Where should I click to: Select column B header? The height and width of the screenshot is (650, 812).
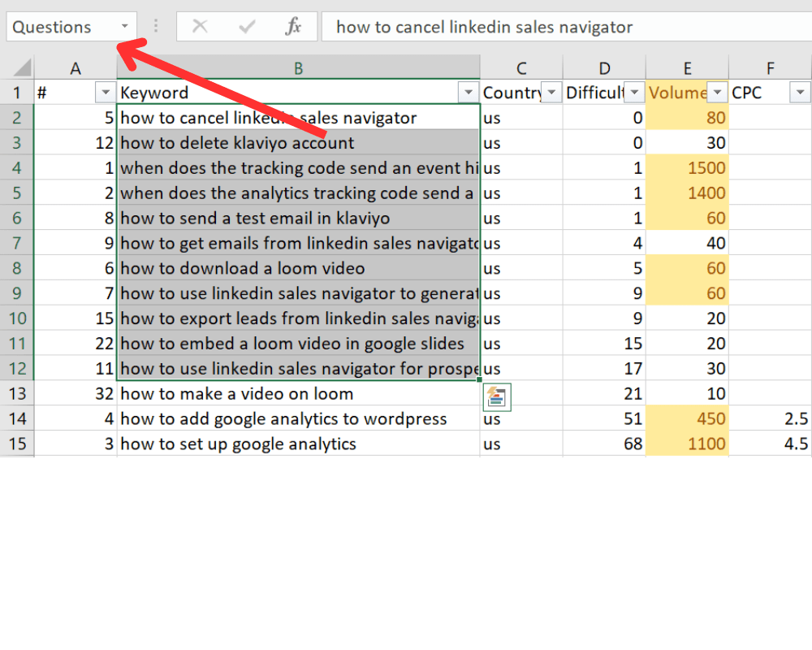click(298, 68)
